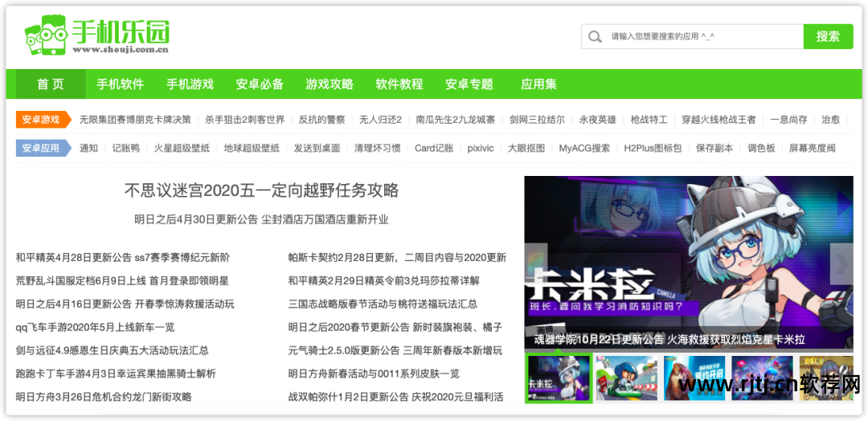Open the Card记账 app link
Screen dimensions: 868x421
[x=434, y=149]
